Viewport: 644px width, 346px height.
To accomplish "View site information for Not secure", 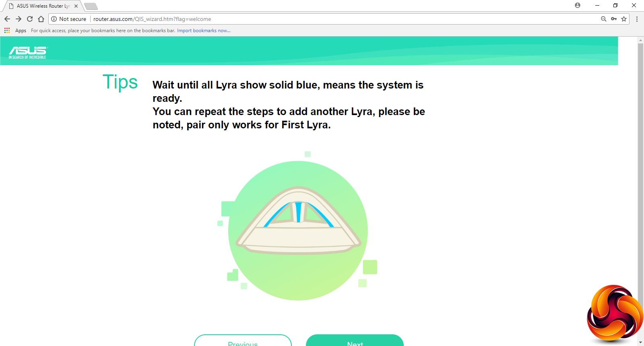I will point(54,19).
